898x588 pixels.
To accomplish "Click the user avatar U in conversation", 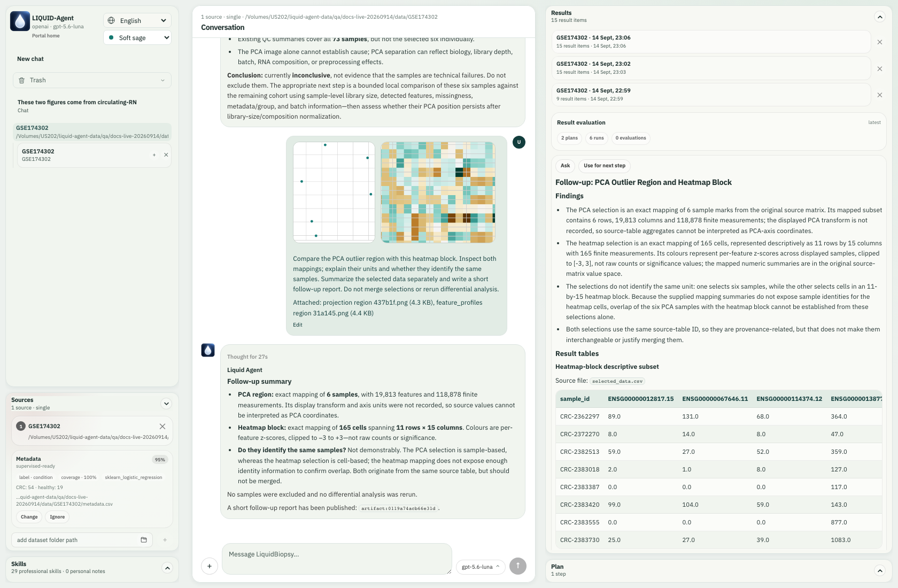I will coord(519,142).
